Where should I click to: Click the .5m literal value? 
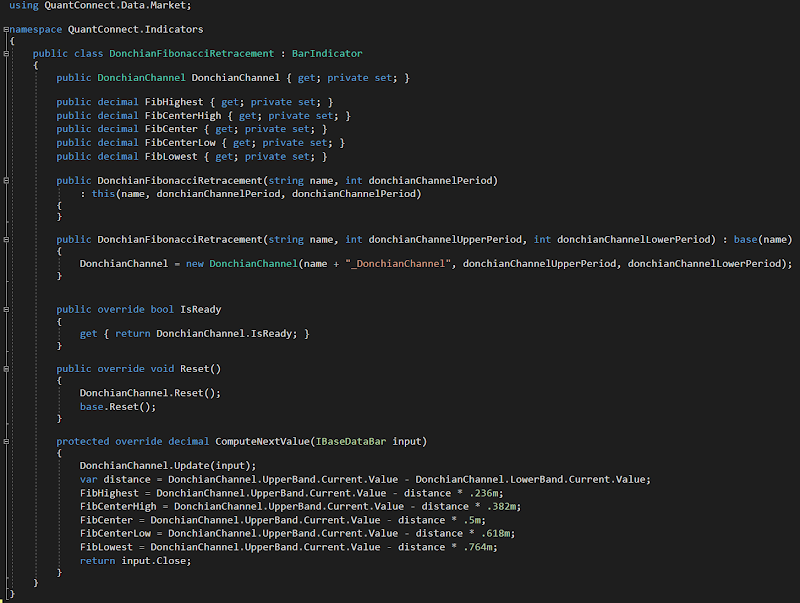474,520
